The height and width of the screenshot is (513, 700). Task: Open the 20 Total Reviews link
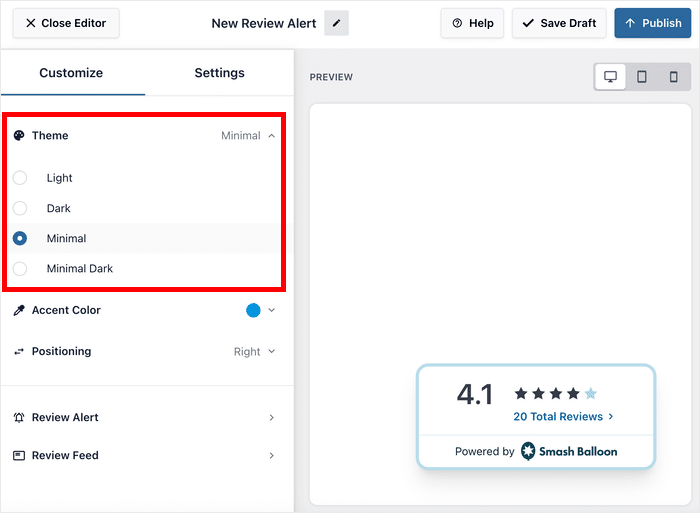tap(563, 417)
